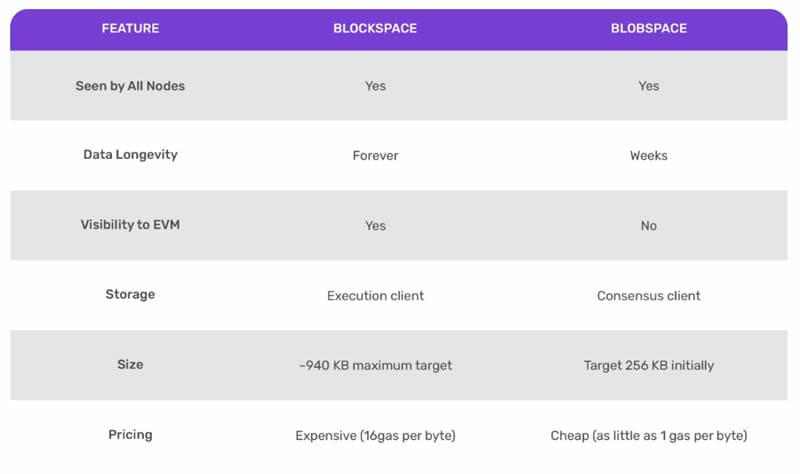800x474 pixels.
Task: Select the 'No' cell under Blobspace
Action: tap(648, 226)
